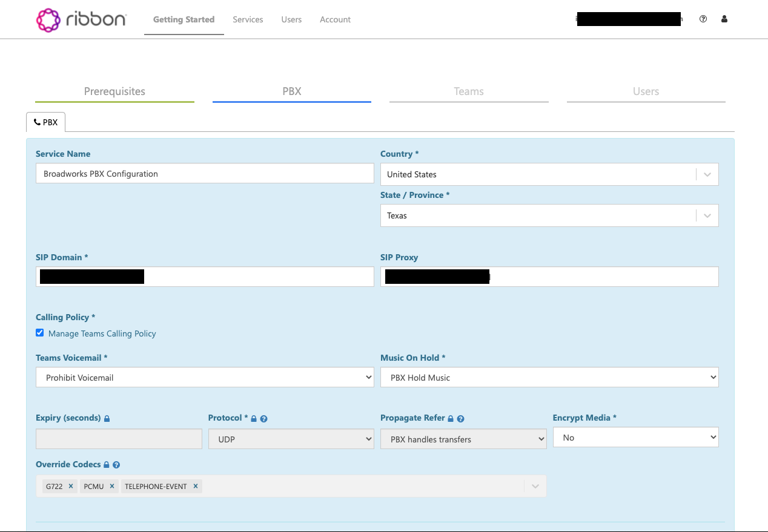Open Users in the top navigation bar
768x532 pixels.
coord(291,19)
